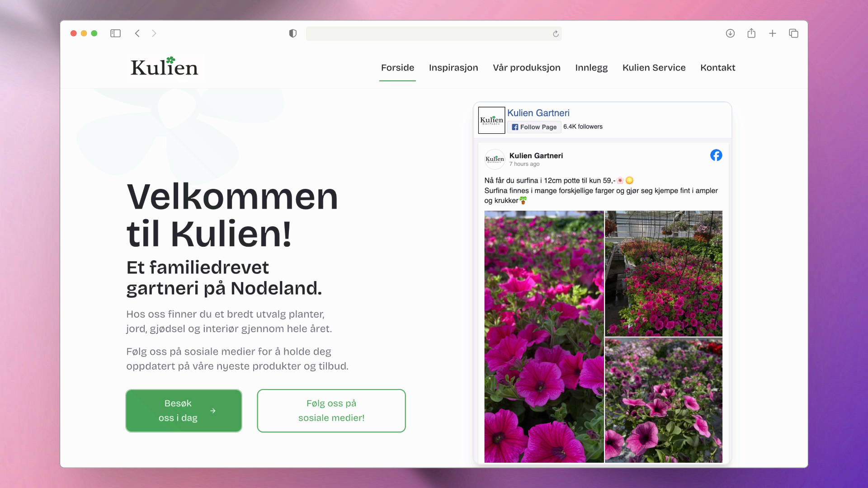Click the Besøk oss i dag button

pyautogui.click(x=184, y=411)
